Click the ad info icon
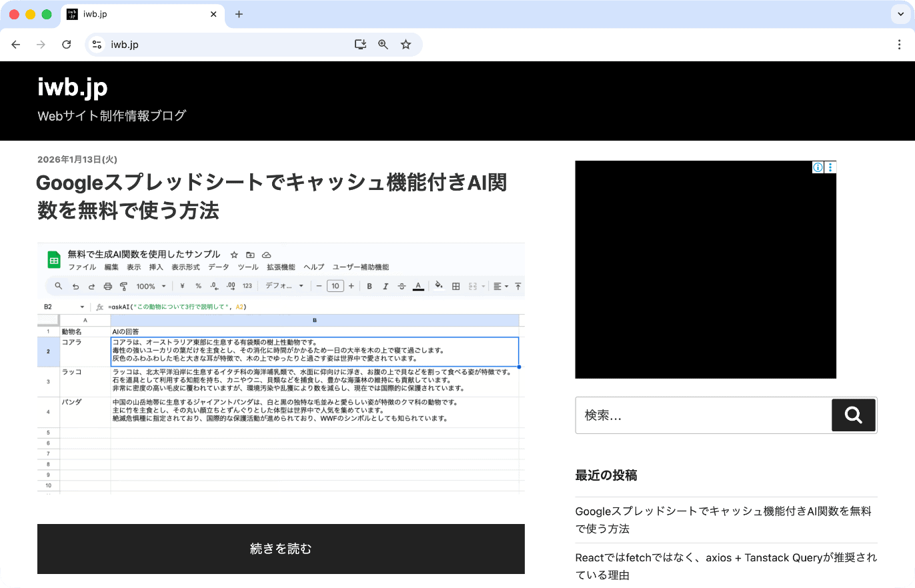This screenshot has width=915, height=588. [x=818, y=167]
